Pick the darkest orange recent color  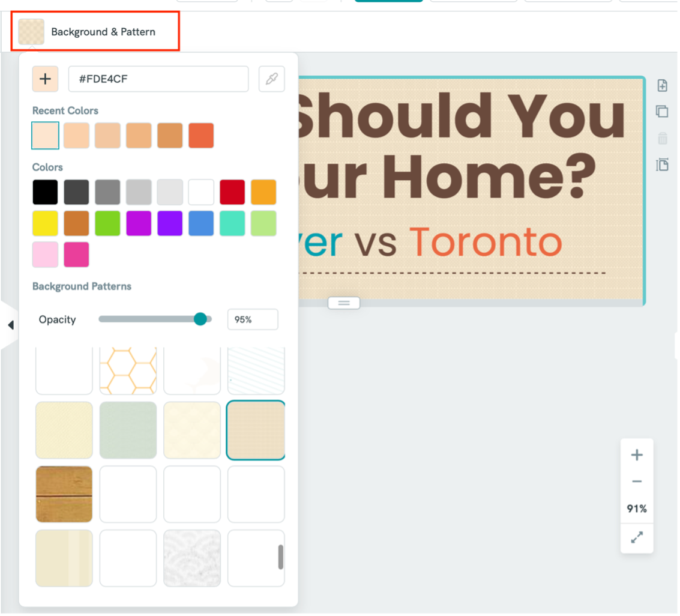(x=170, y=135)
